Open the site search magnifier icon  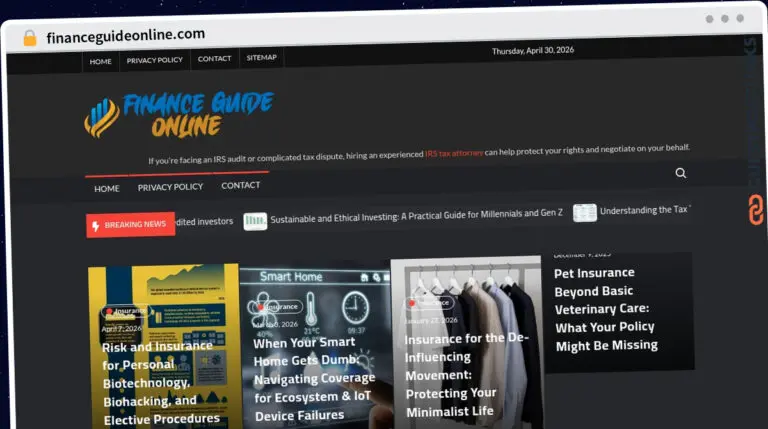coord(680,173)
